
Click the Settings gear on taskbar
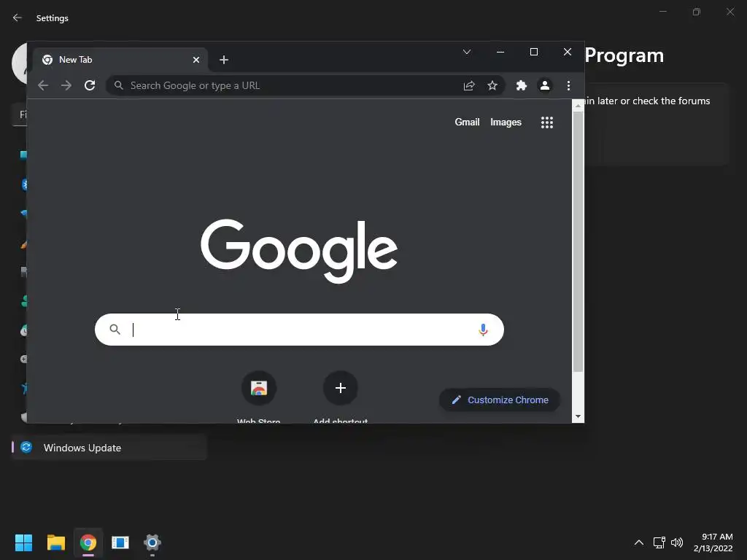pyautogui.click(x=152, y=542)
